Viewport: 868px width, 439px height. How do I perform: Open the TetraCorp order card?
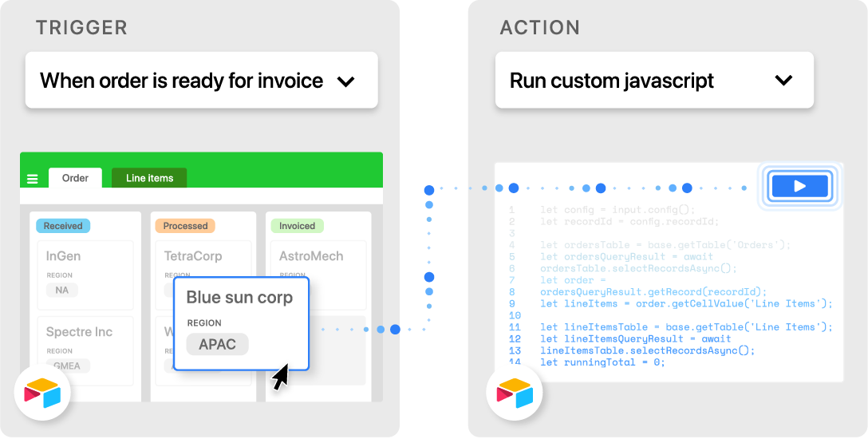[203, 259]
